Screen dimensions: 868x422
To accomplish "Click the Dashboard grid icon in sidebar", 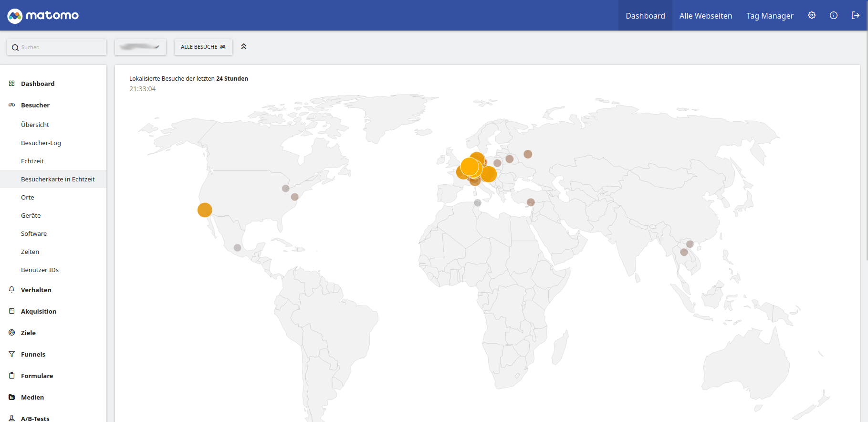I will click(x=12, y=83).
